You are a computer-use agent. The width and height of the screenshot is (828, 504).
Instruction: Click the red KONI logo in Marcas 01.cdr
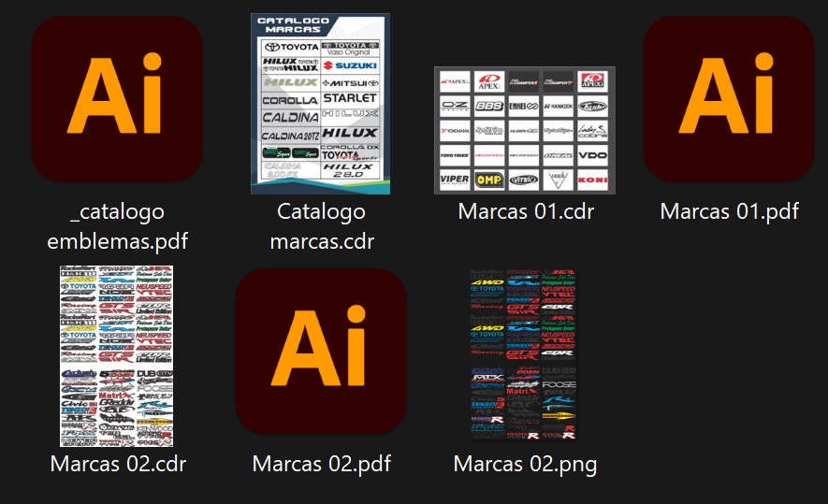click(592, 179)
